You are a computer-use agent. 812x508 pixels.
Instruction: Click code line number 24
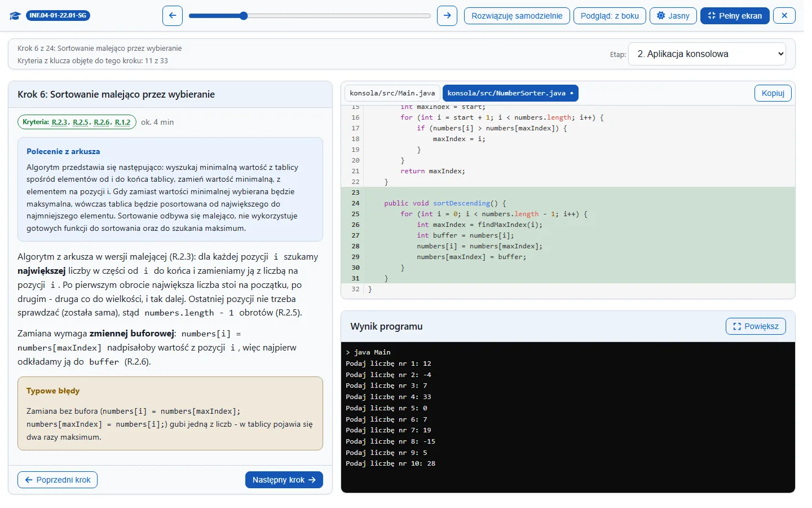pos(355,203)
